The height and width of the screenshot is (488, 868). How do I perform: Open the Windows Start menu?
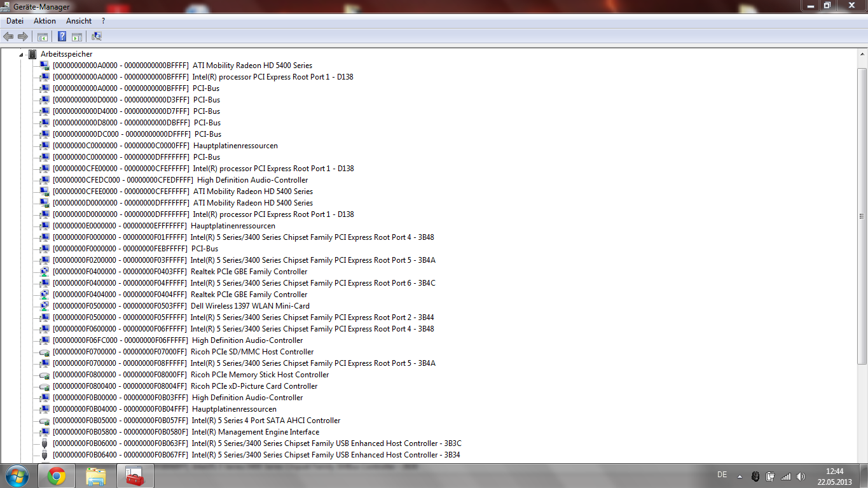point(17,475)
